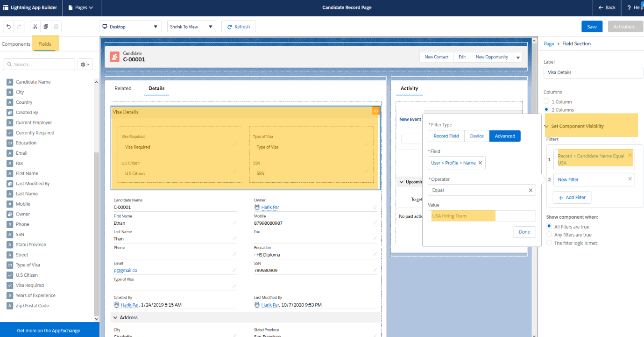This screenshot has height=337, width=644.
Task: Click the Copy icon in toolbar
Action: (x=46, y=27)
